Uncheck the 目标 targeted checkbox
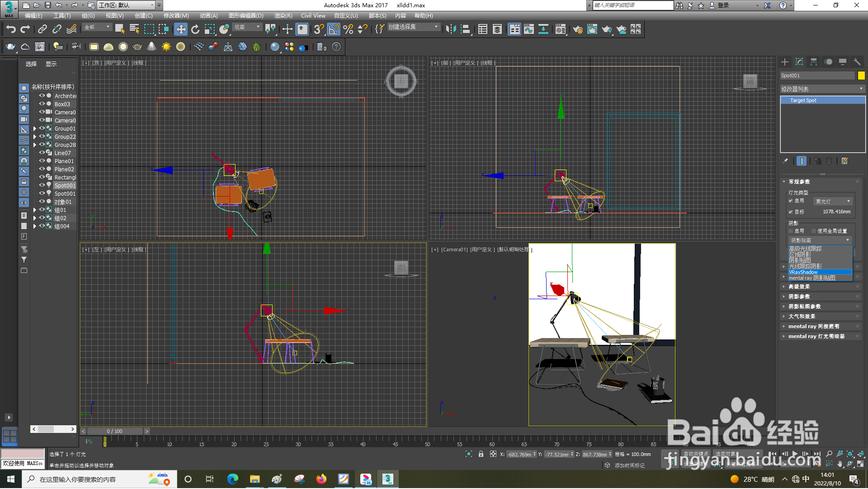Viewport: 868px width, 489px height. 791,212
